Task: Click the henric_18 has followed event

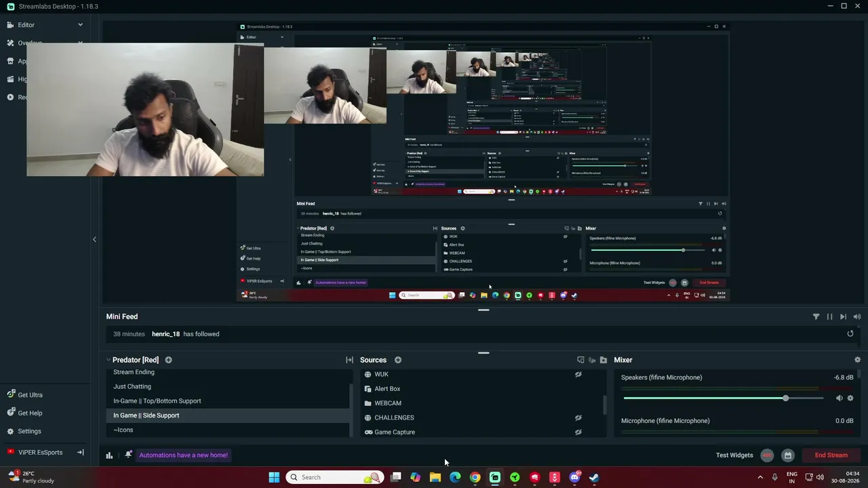Action: (x=481, y=334)
